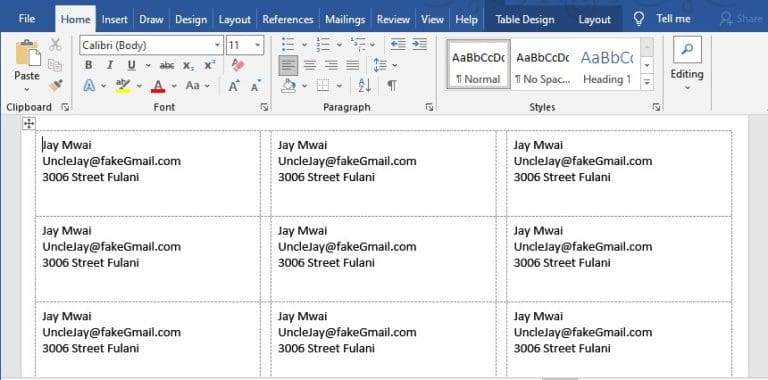This screenshot has width=768, height=380.
Task: Toggle Align Right
Action: pos(332,65)
